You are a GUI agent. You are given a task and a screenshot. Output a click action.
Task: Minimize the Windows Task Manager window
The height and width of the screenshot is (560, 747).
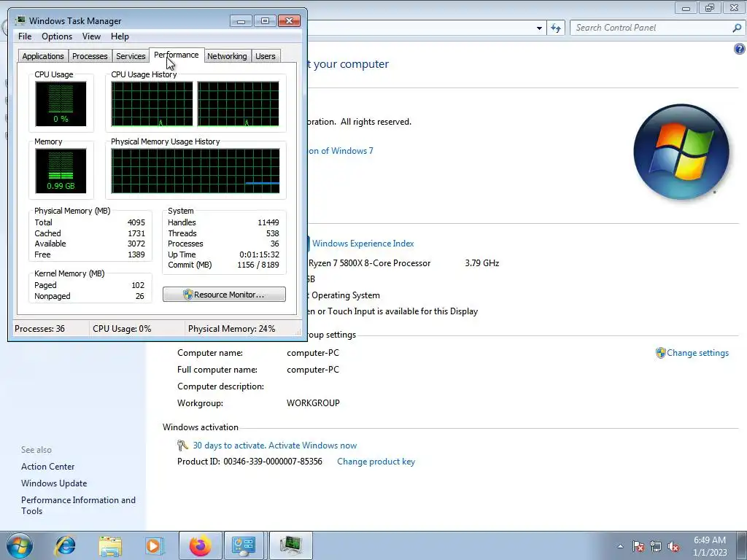[x=241, y=21]
